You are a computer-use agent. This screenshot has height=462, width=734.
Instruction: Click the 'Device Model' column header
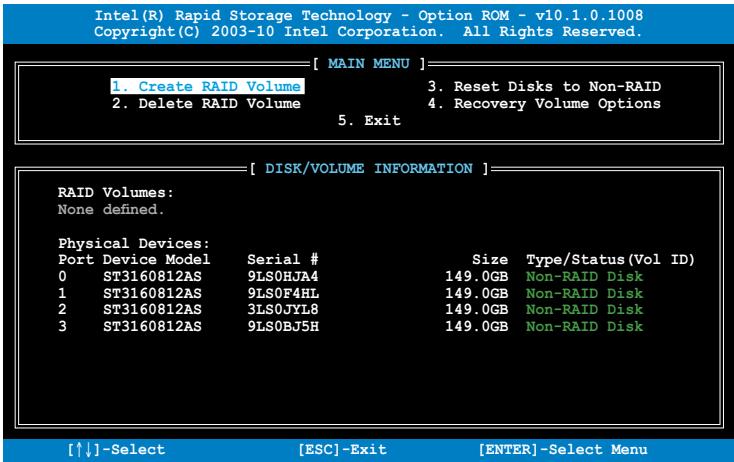(x=156, y=259)
